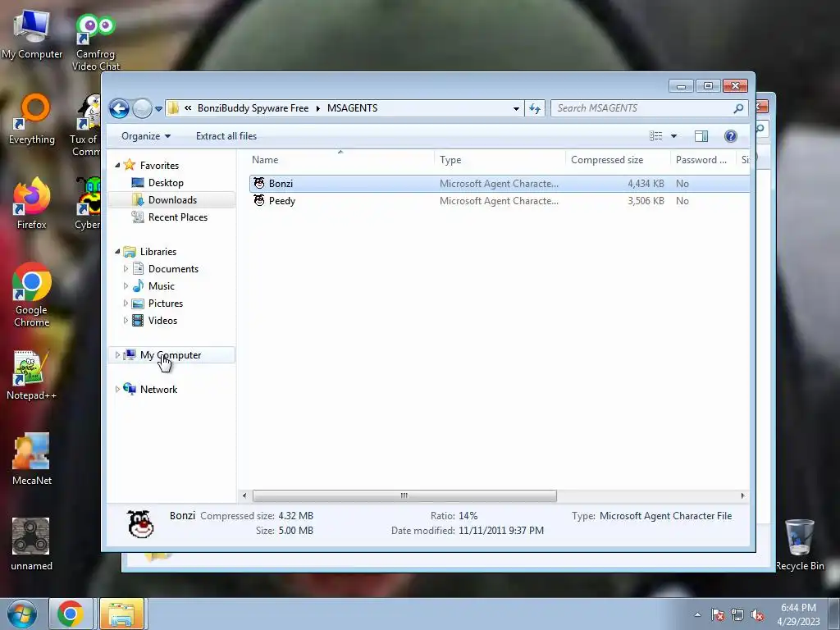Open Recent Places in Favorites
840x630 pixels.
point(178,217)
